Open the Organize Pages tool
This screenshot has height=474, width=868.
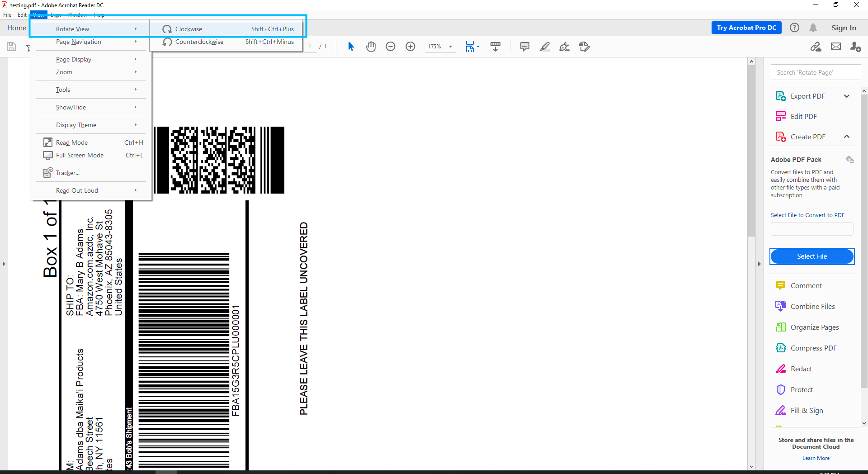coord(814,327)
